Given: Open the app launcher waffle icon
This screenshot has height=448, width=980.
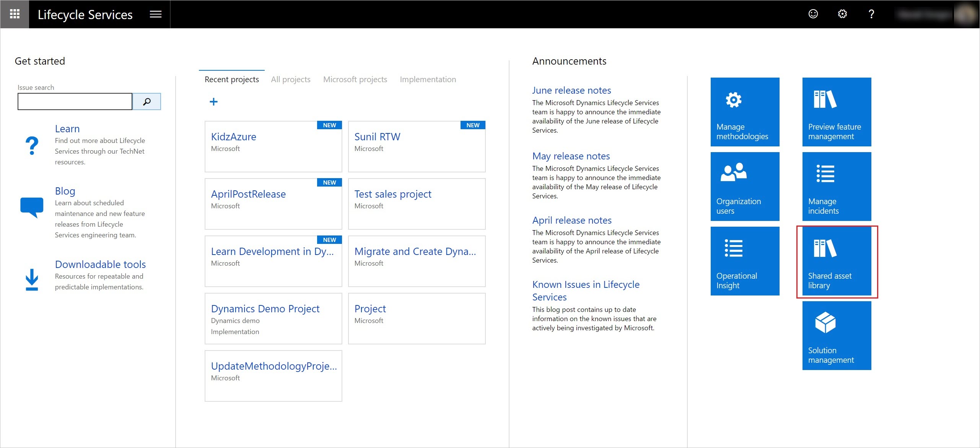Looking at the screenshot, I should pos(15,14).
